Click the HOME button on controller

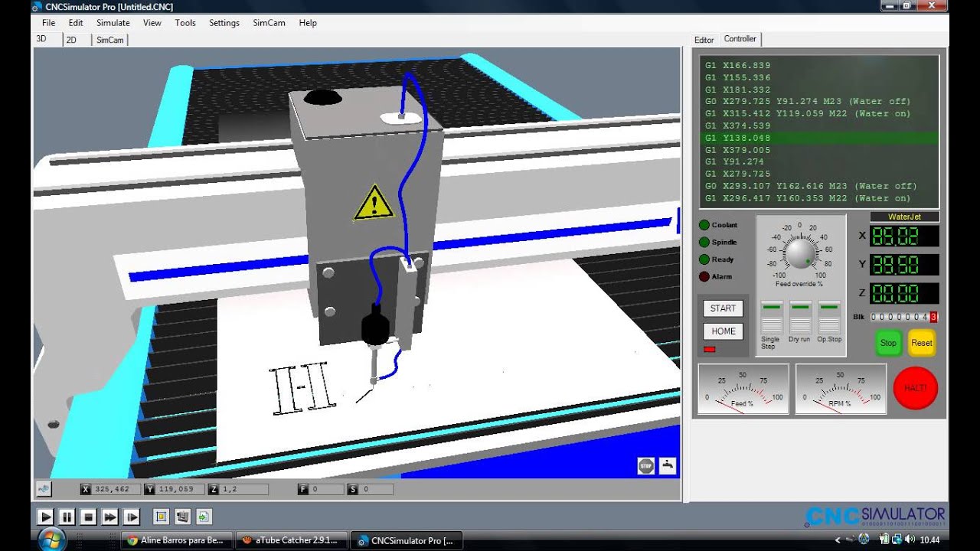click(723, 331)
